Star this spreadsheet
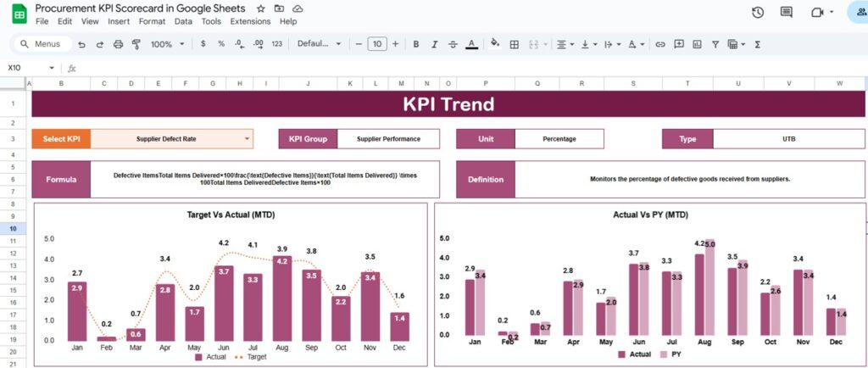 tap(261, 8)
